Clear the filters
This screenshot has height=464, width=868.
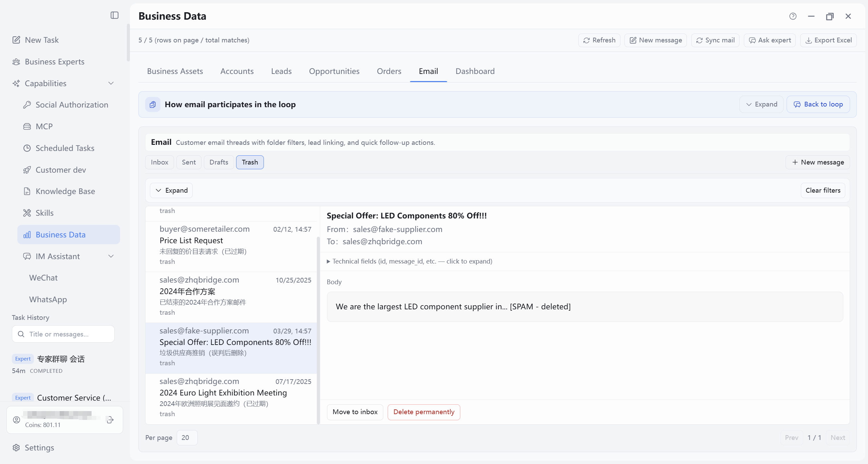pyautogui.click(x=823, y=191)
